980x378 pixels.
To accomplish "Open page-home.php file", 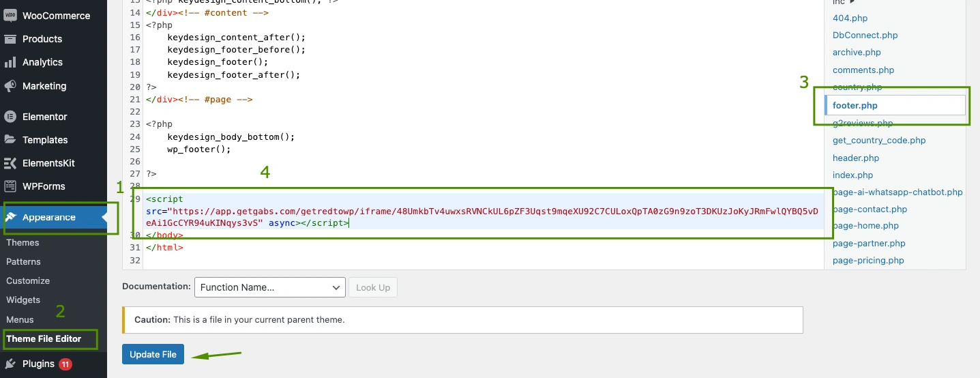I will (865, 225).
